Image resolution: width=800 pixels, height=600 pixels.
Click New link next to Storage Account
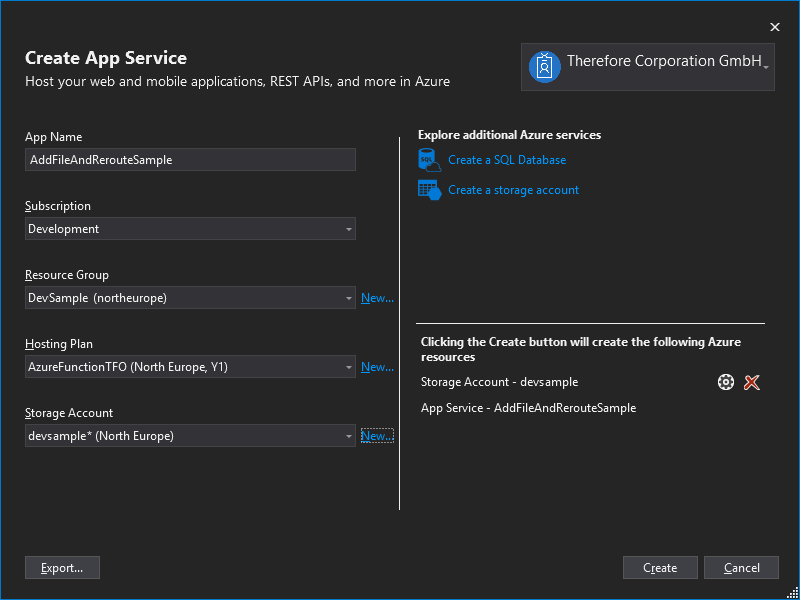tap(377, 436)
